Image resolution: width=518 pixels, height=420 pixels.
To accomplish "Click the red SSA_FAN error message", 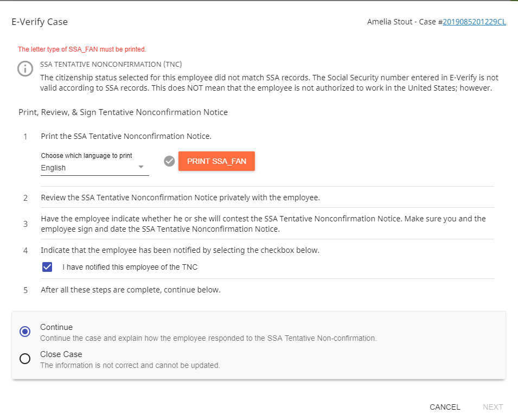I will click(x=82, y=49).
